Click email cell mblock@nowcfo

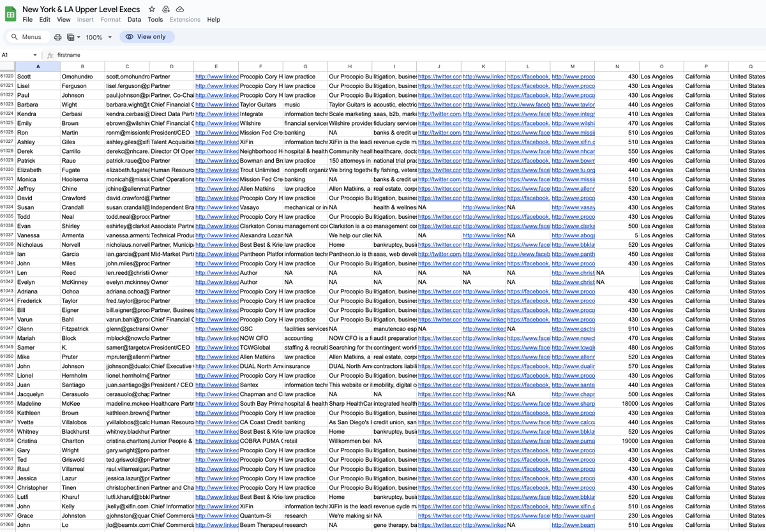coord(127,338)
